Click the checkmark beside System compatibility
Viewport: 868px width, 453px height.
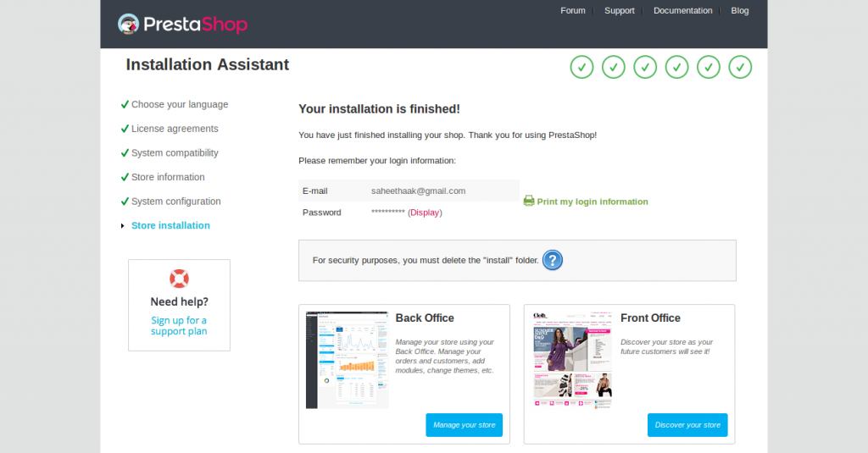pos(125,152)
